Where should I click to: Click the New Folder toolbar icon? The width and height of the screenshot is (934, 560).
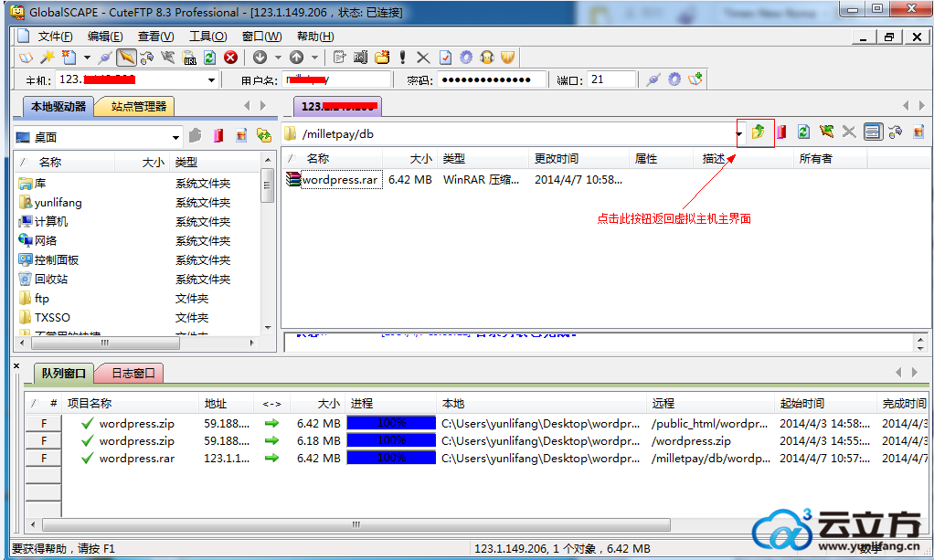[x=382, y=58]
